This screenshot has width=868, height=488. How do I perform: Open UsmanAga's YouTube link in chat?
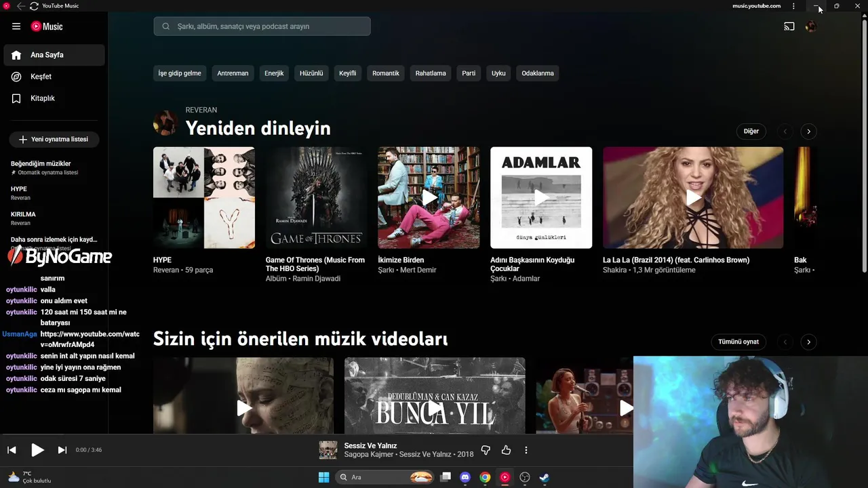90,340
